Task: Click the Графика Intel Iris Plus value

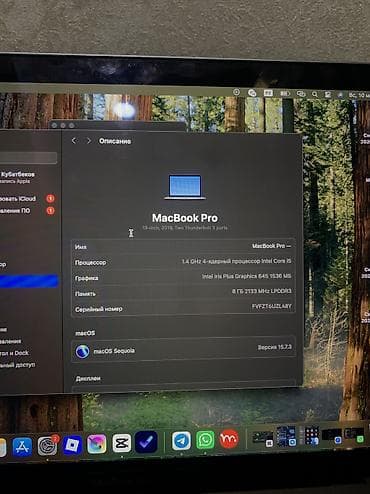Action: (246, 276)
